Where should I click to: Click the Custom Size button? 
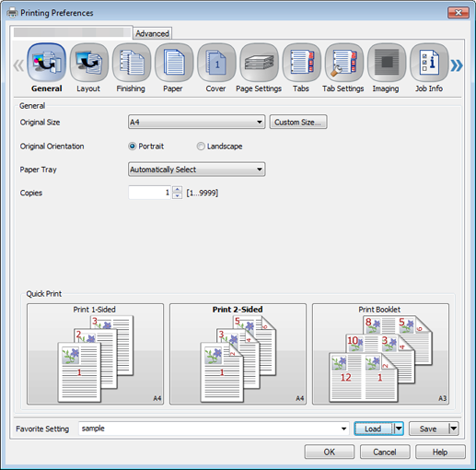(298, 122)
